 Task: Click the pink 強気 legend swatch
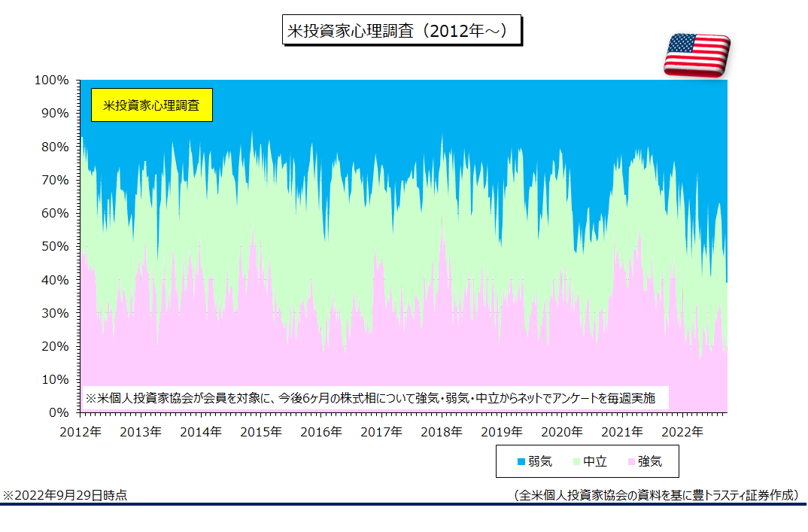click(x=631, y=461)
